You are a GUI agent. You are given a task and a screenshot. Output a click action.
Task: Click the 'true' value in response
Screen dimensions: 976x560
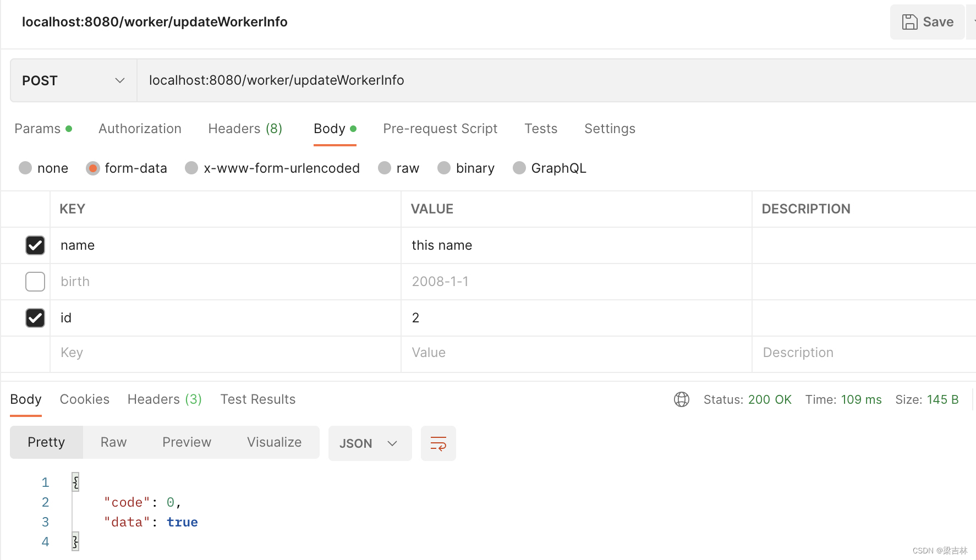point(182,522)
